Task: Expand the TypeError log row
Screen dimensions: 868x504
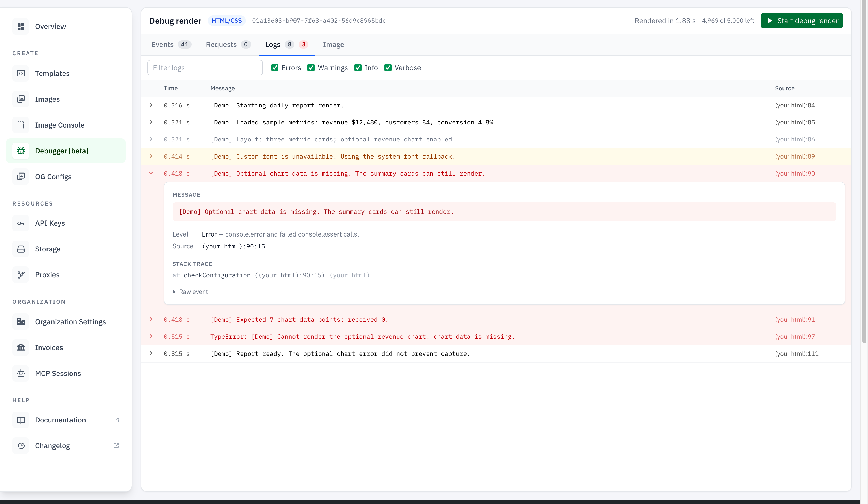Action: pyautogui.click(x=151, y=336)
